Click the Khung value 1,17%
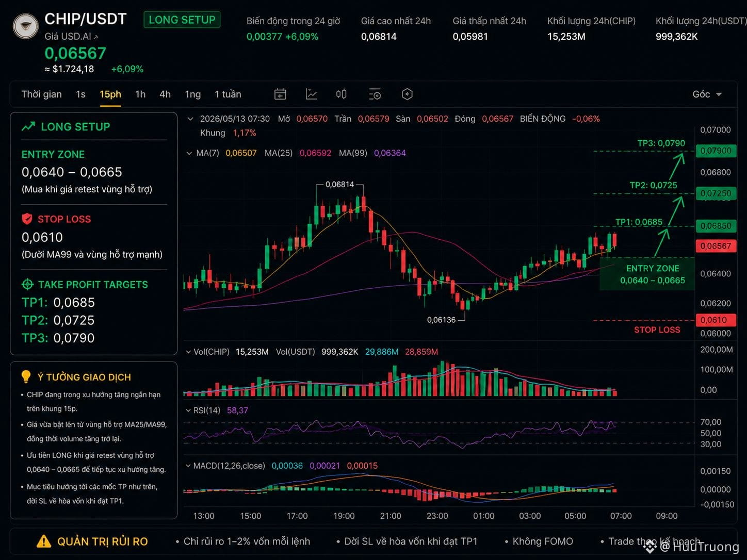The image size is (747, 560). click(245, 133)
